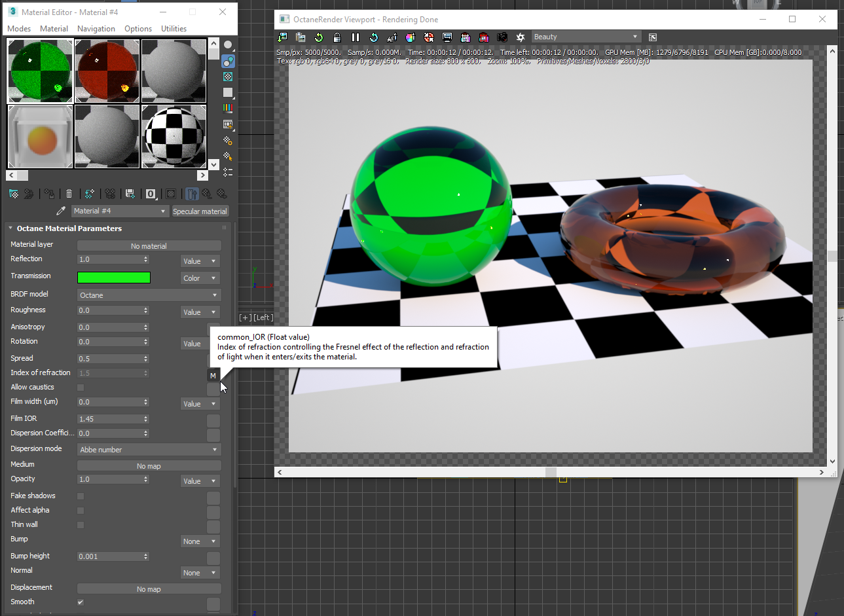This screenshot has width=844, height=616.
Task: Pick material from object with eyedropper
Action: 61,211
